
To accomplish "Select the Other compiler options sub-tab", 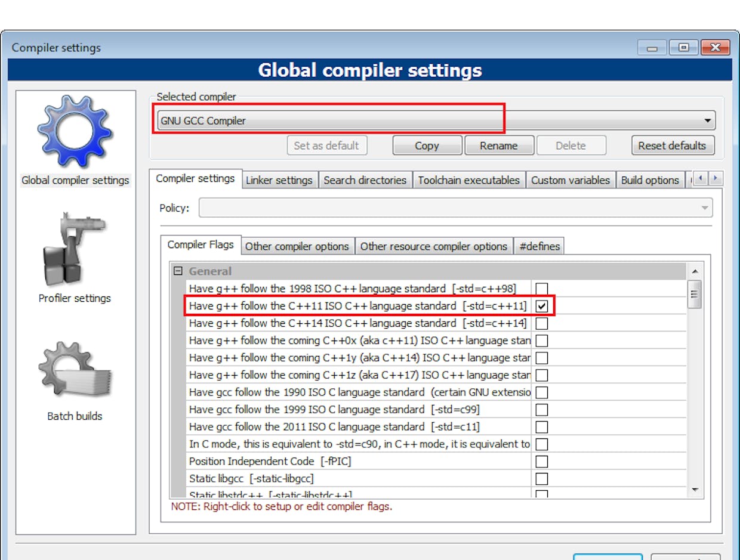I will coord(297,246).
